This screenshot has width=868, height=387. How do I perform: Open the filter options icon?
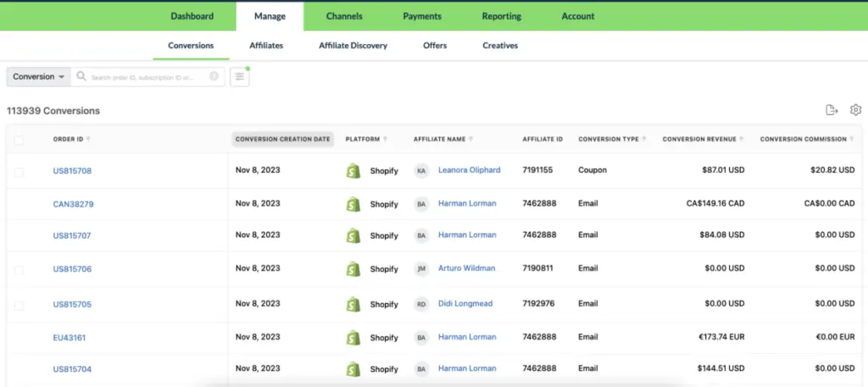click(240, 77)
